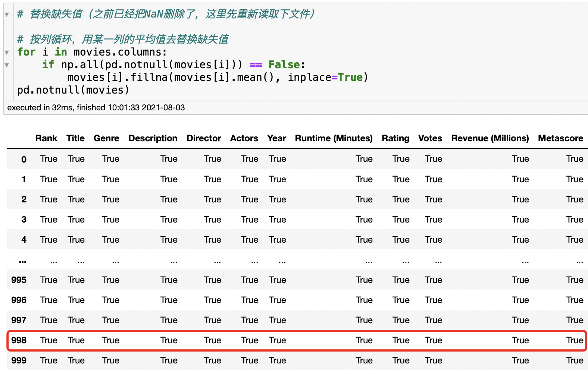Click the Actors value in row 997
The image size is (588, 372).
pos(250,320)
